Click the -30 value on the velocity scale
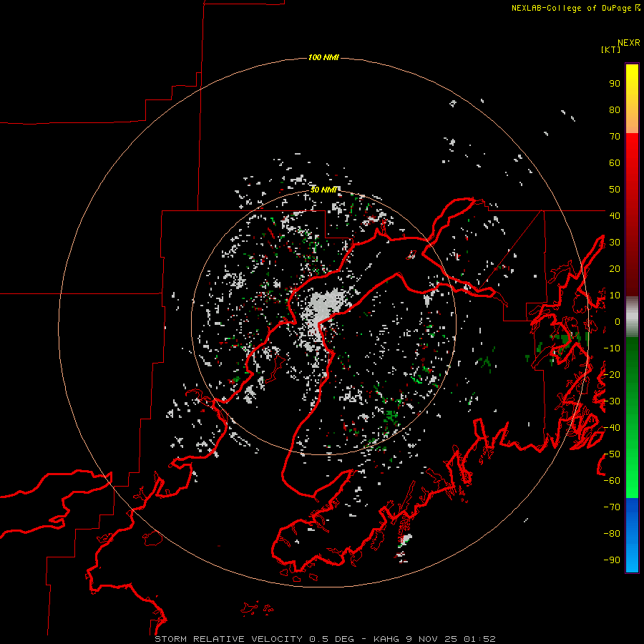 [x=612, y=401]
